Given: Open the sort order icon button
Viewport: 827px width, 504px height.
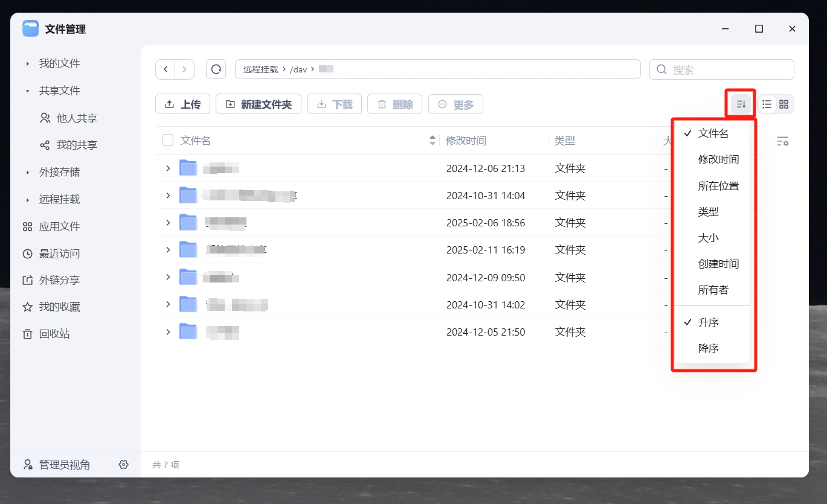Looking at the screenshot, I should coord(741,104).
